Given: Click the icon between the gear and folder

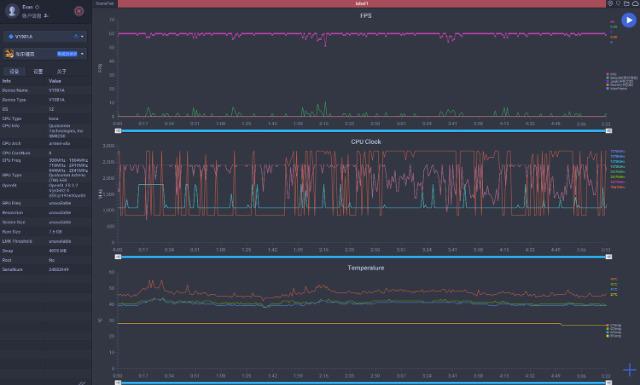Looking at the screenshot, I should click(x=618, y=3).
